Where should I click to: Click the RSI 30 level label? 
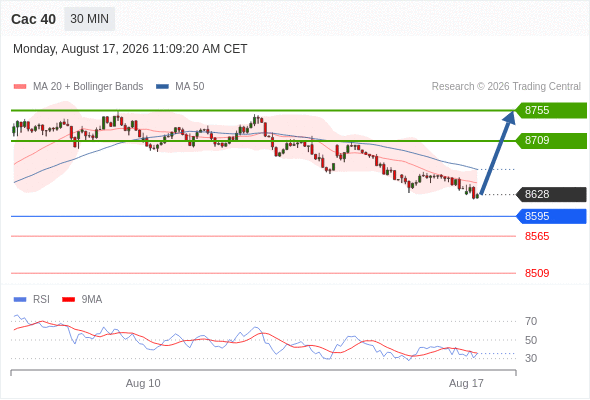click(531, 358)
